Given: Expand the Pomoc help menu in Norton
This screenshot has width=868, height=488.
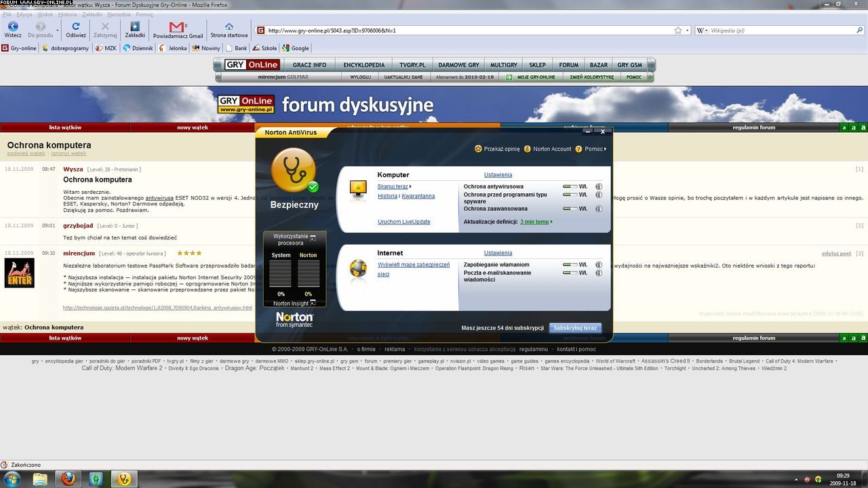Looking at the screenshot, I should click(595, 149).
